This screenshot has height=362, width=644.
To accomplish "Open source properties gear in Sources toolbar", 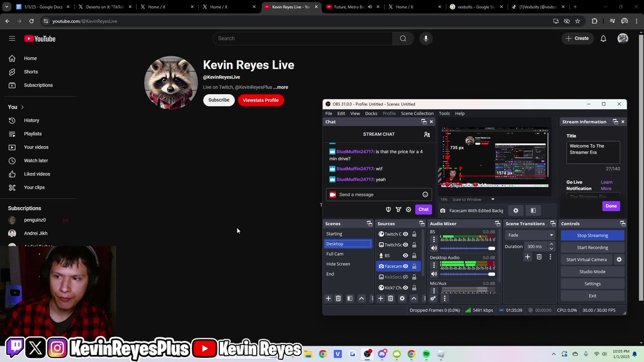I will 402,299.
